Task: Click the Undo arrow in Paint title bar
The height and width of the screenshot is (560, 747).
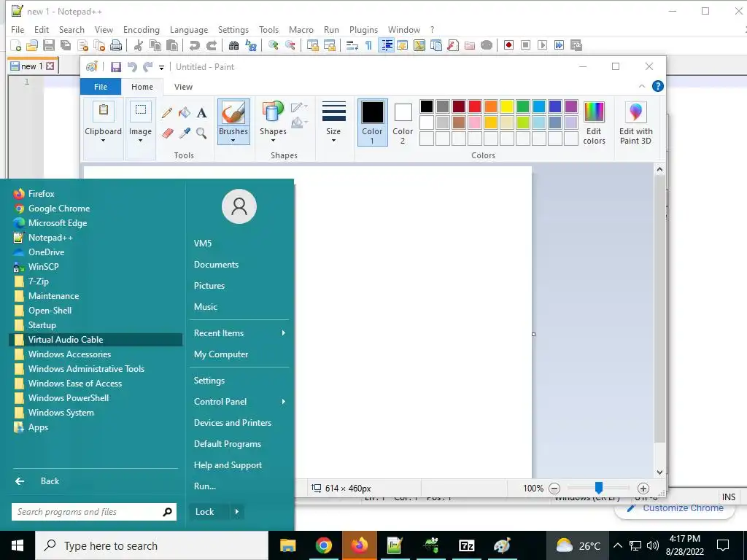Action: pyautogui.click(x=133, y=67)
